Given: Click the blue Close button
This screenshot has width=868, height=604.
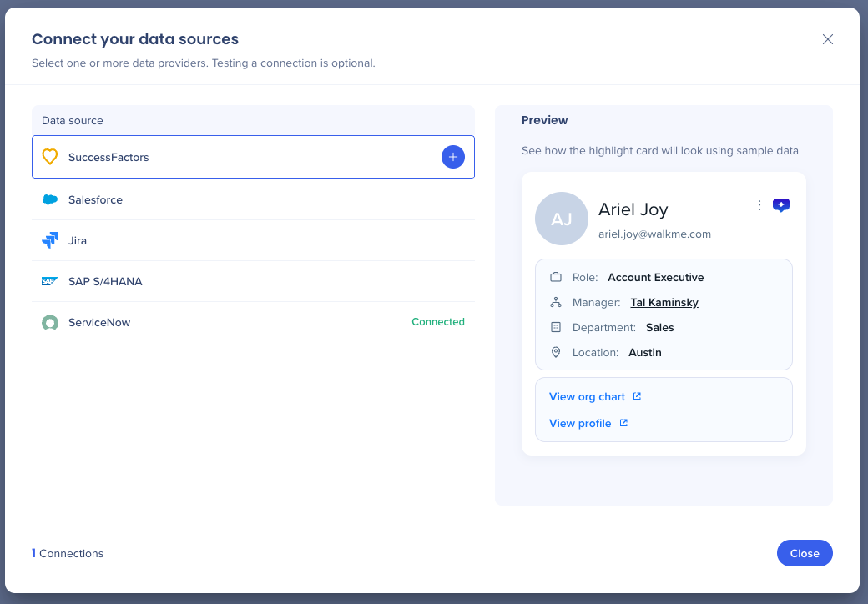Looking at the screenshot, I should 805,553.
